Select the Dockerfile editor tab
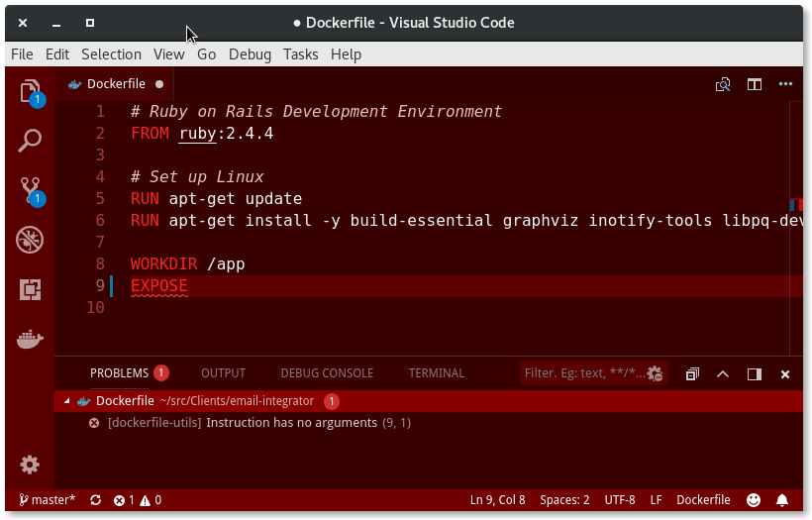Viewport: 812px width, 520px height. pyautogui.click(x=115, y=84)
